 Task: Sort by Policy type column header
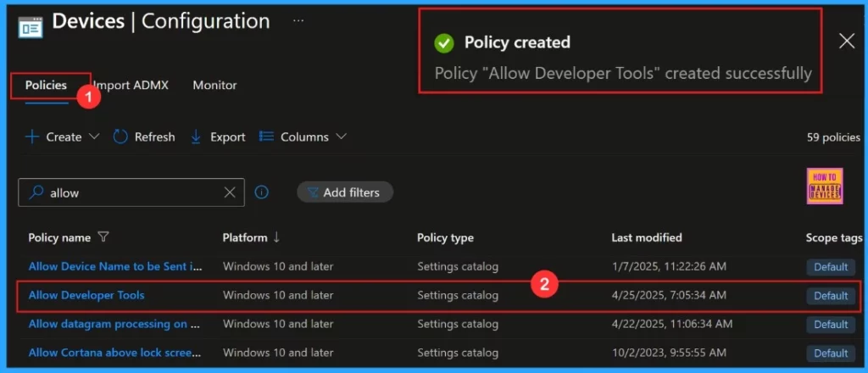(445, 237)
